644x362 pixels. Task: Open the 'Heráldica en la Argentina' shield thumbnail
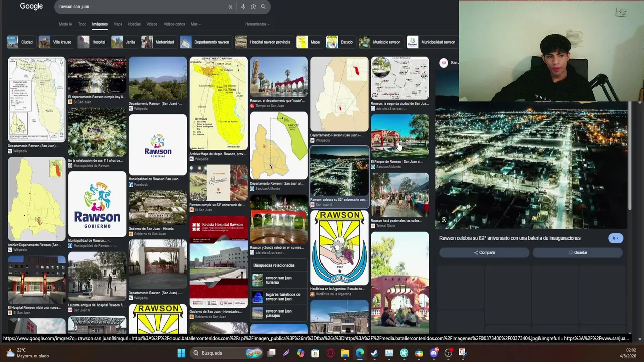[340, 248]
